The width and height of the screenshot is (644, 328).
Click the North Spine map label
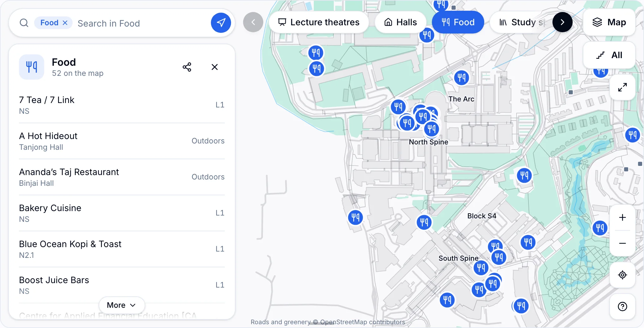coord(428,142)
